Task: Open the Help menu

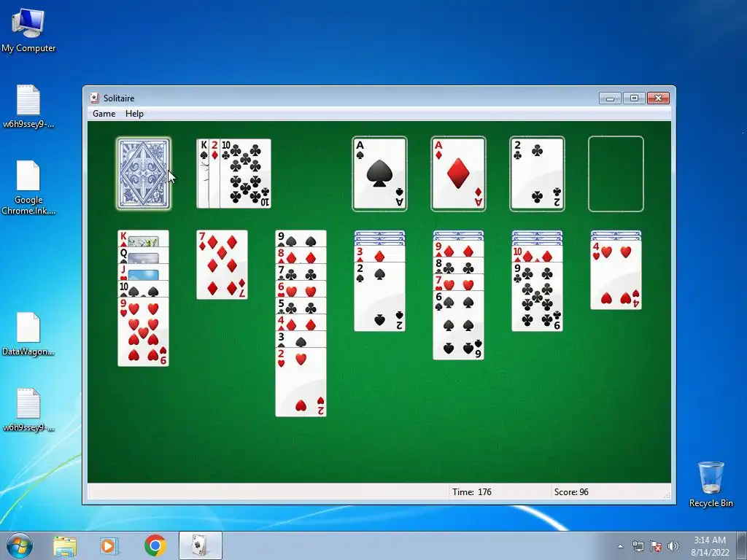Action: pos(134,113)
